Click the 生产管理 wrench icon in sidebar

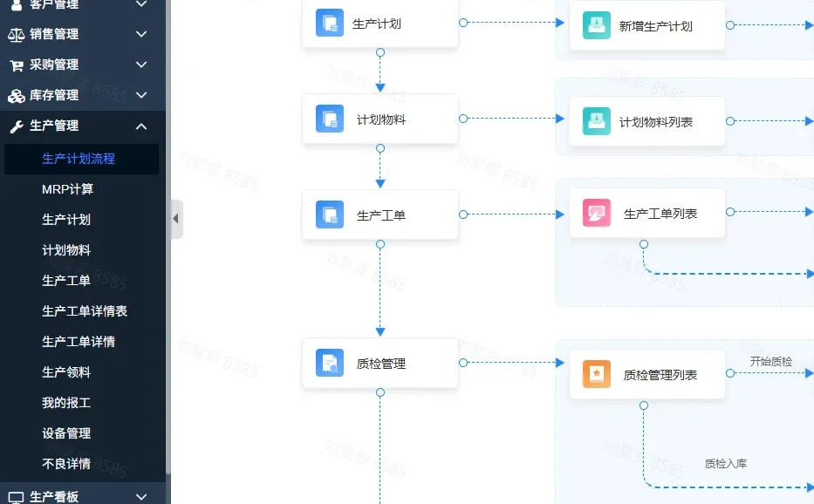15,126
